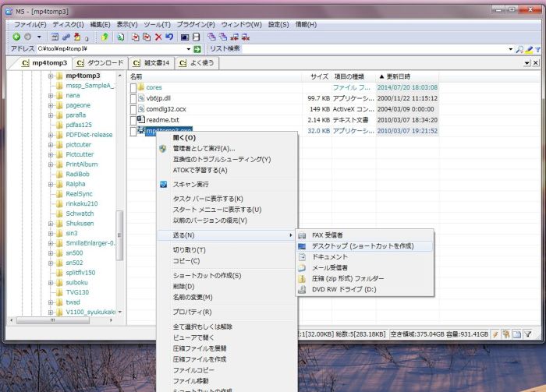Click the magnifier icon next to list search
This screenshot has width=546, height=392.
click(x=519, y=49)
